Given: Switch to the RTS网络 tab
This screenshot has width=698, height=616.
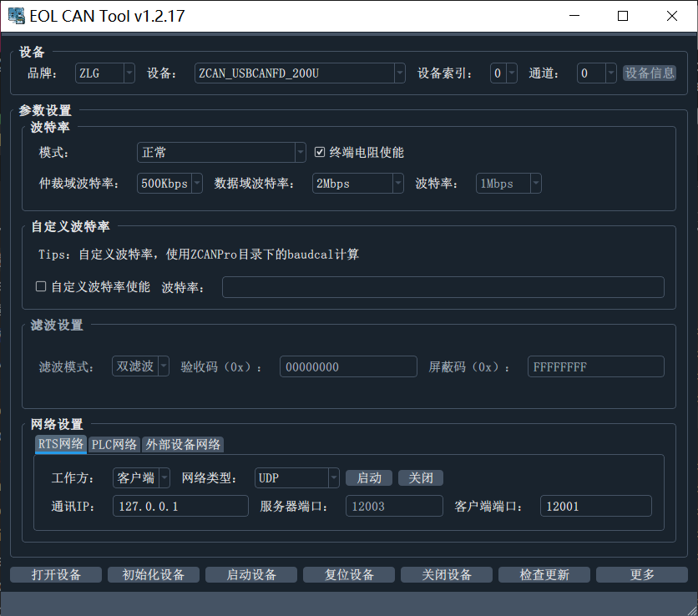Looking at the screenshot, I should (61, 444).
